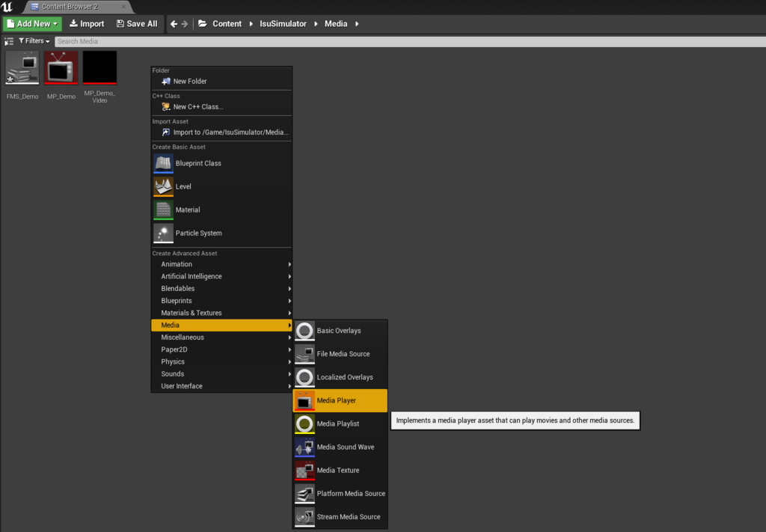Viewport: 766px width, 532px height.
Task: Click the Media Sound Wave icon
Action: pyautogui.click(x=304, y=447)
